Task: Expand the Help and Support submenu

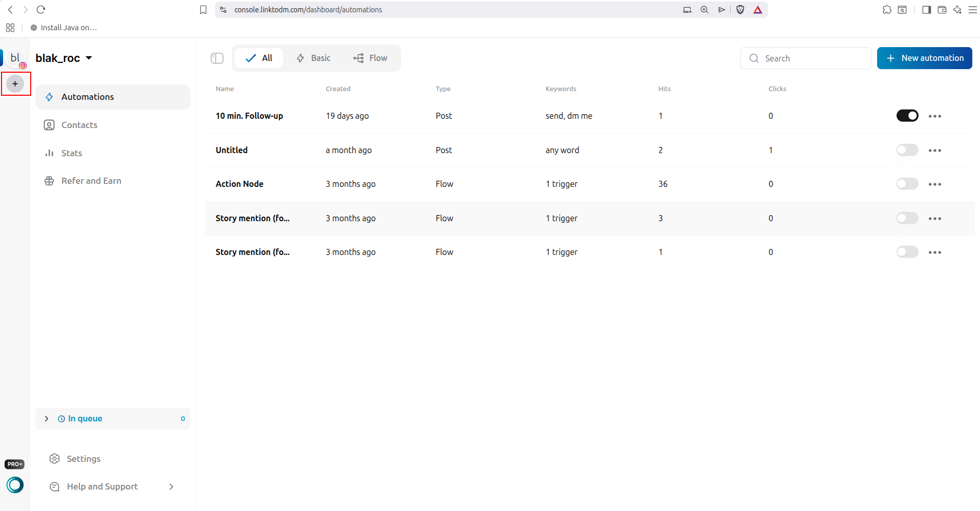Action: click(x=171, y=486)
